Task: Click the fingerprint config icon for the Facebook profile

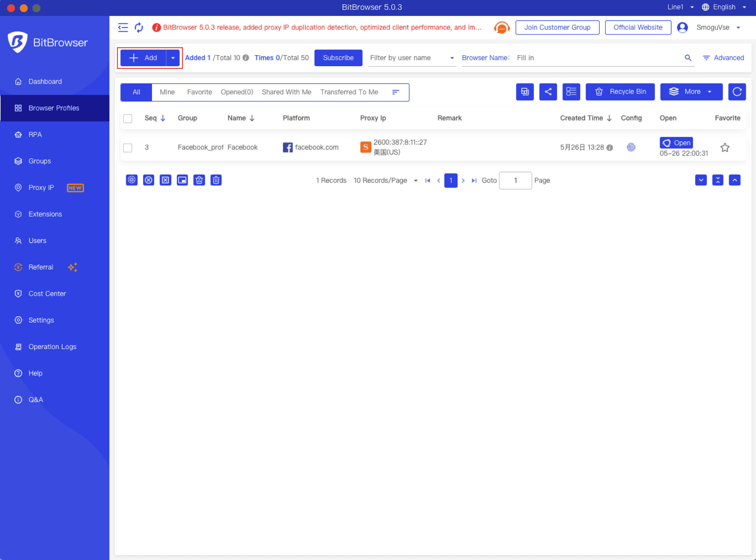Action: pyautogui.click(x=630, y=147)
